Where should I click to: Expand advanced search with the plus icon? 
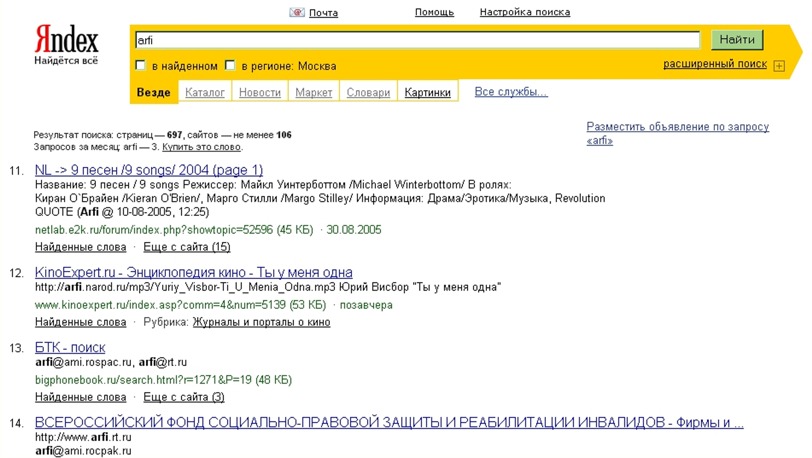(779, 66)
